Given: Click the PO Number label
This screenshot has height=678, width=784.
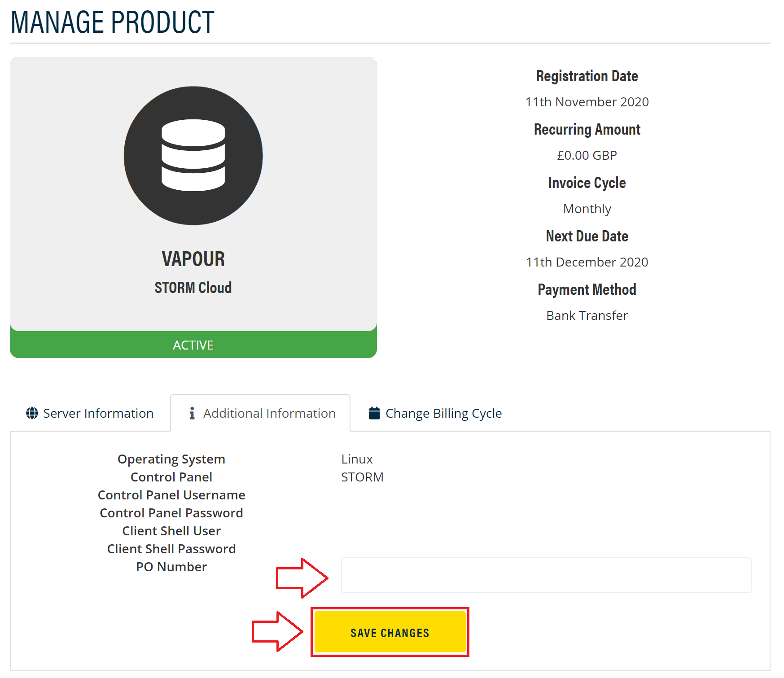Looking at the screenshot, I should pyautogui.click(x=171, y=567).
